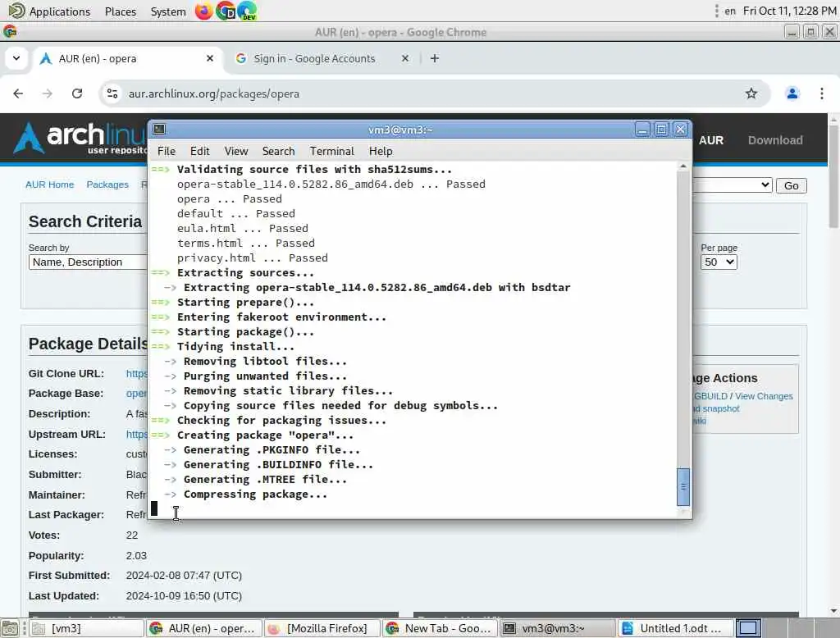Viewport: 840px width, 638px height.
Task: Open Chrome tab search dropdown arrow
Action: 16,58
